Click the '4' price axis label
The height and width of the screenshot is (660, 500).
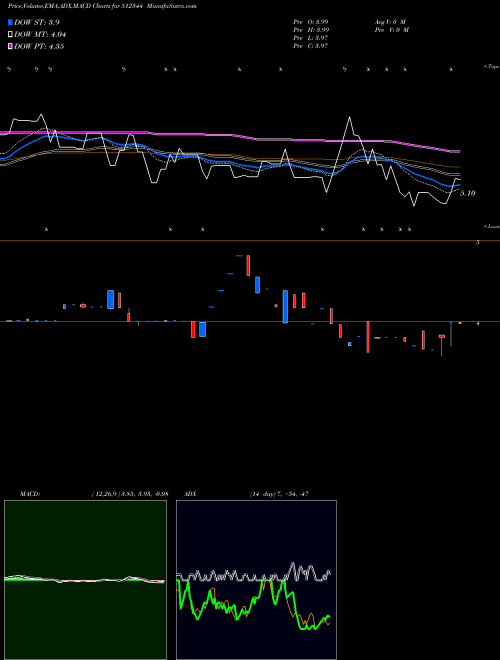(x=477, y=323)
